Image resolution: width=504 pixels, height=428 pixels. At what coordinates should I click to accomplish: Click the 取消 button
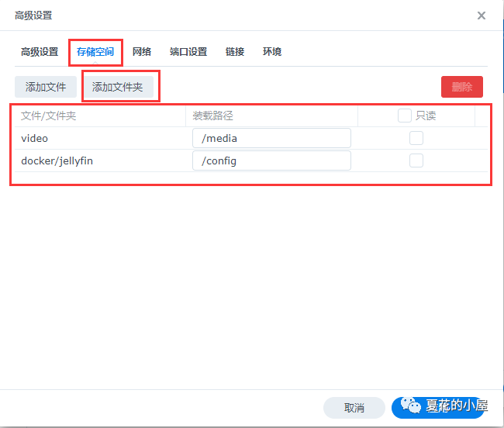click(x=354, y=408)
